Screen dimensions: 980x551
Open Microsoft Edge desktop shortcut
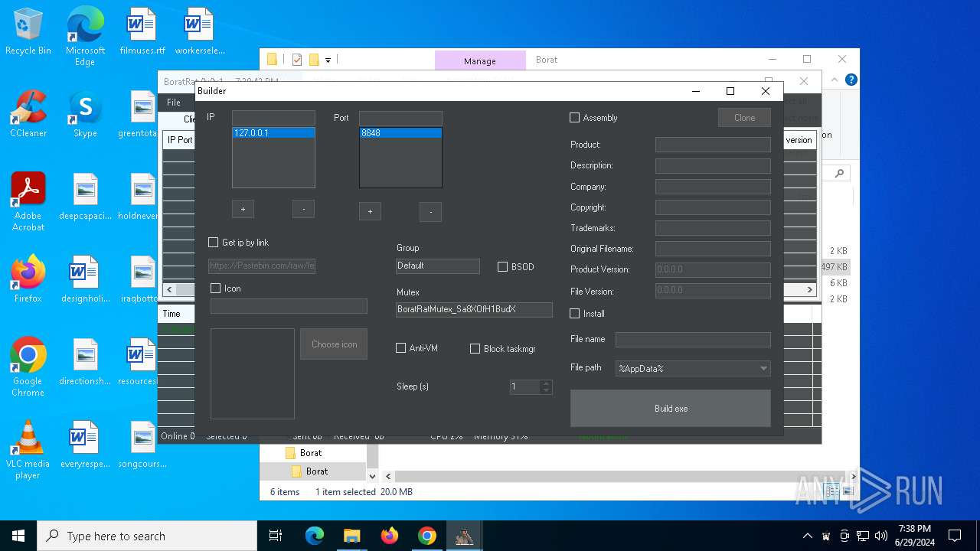85,36
